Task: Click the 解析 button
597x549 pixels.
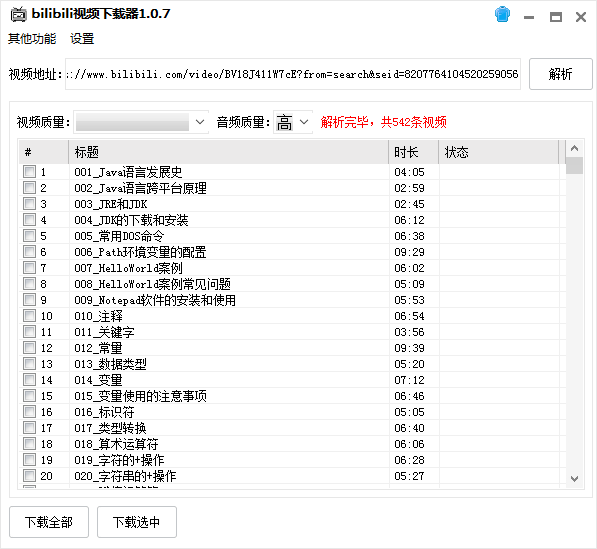Action: coord(560,74)
